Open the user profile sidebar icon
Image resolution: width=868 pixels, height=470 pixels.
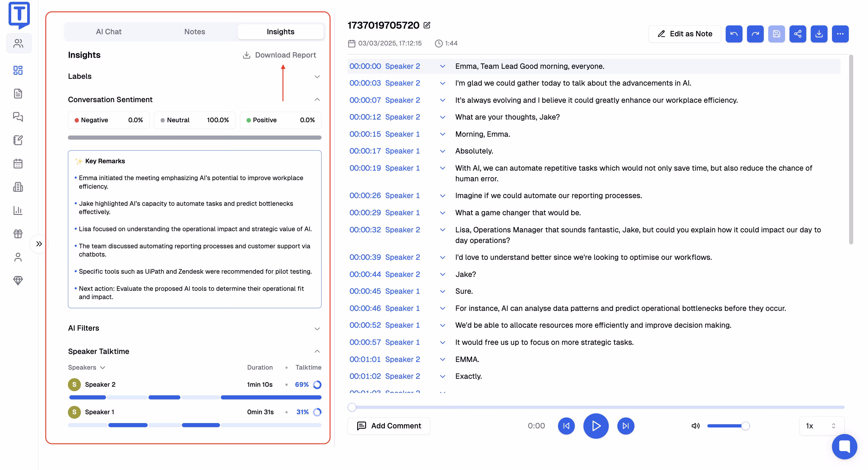click(18, 257)
